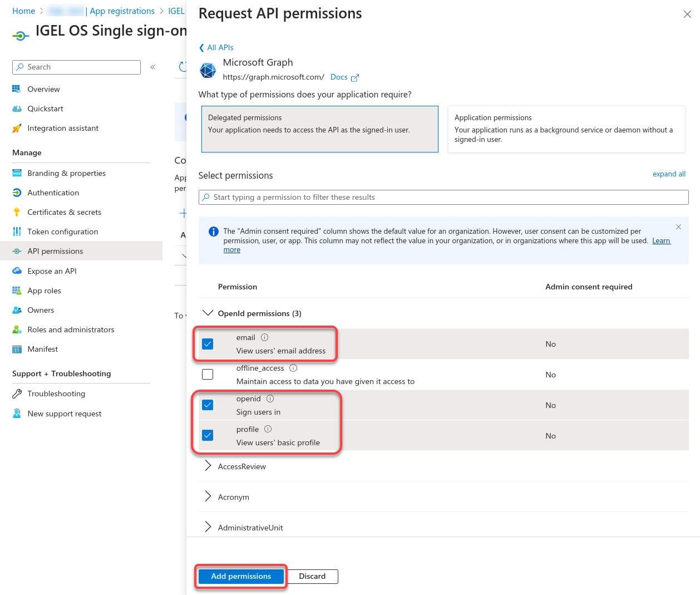The width and height of the screenshot is (700, 595).
Task: Click the Add permissions button
Action: [x=241, y=577]
